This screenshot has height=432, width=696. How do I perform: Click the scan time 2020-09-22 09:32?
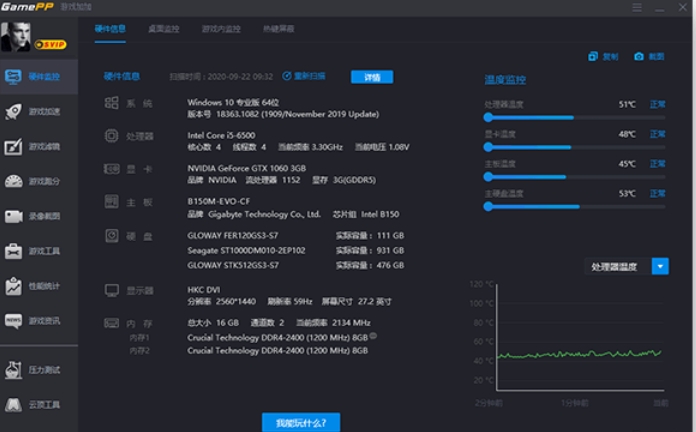[x=240, y=76]
